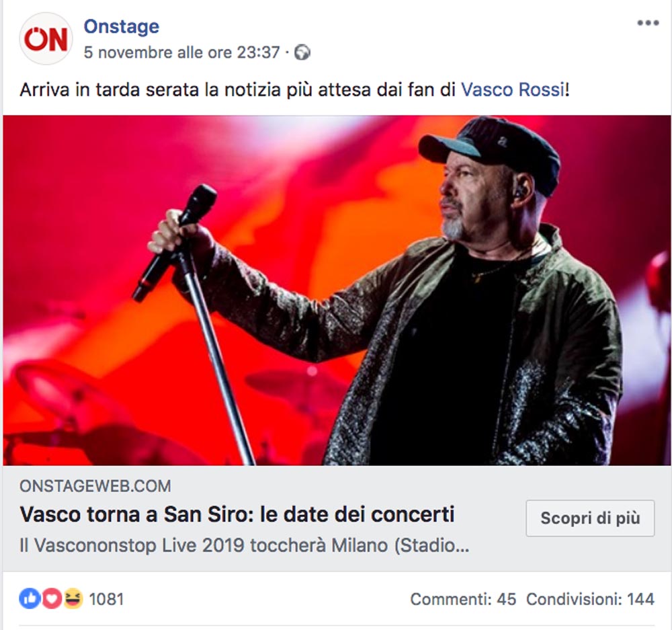Click the blue Like reaction icon
The height and width of the screenshot is (630, 672).
30,598
